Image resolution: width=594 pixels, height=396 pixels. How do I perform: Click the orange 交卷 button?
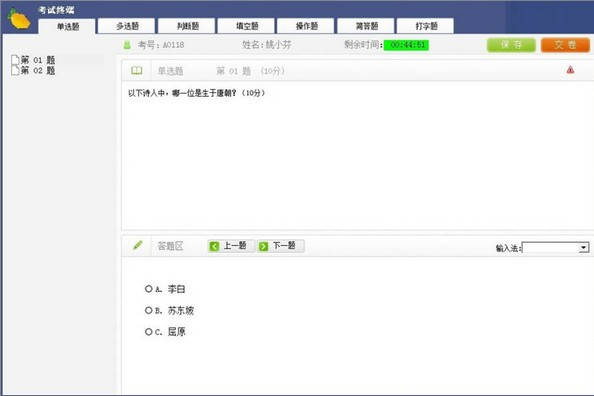click(x=565, y=45)
